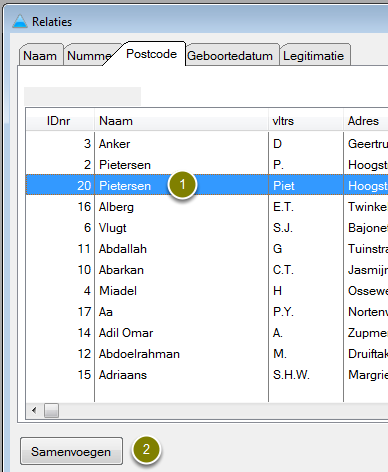
Task: Click address cell starting with Jasmijn
Action: click(x=366, y=270)
